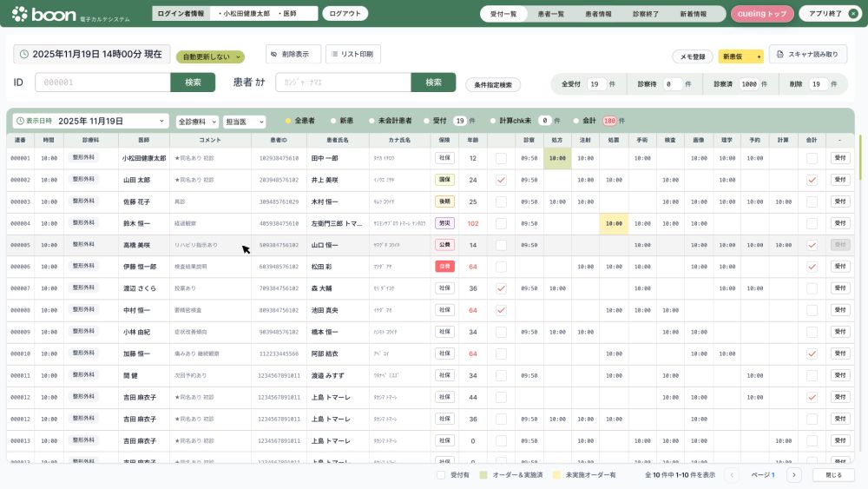Click white 受付有 legend swatch
Viewport: 868px width, 489px height.
(441, 475)
